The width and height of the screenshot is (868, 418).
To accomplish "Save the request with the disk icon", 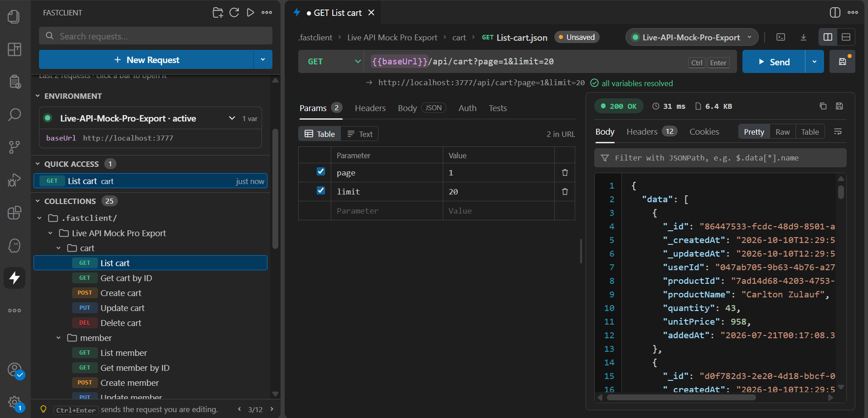I will pos(842,62).
